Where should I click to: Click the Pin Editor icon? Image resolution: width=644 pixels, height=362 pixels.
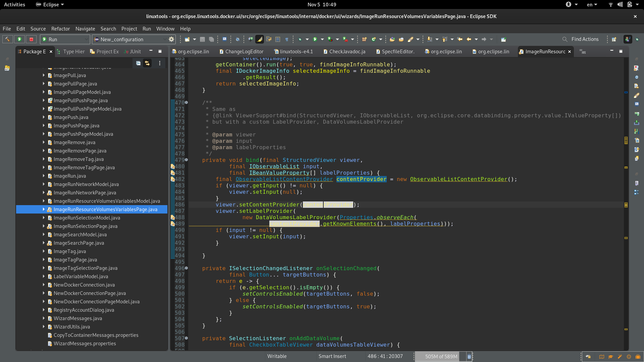pos(503,39)
